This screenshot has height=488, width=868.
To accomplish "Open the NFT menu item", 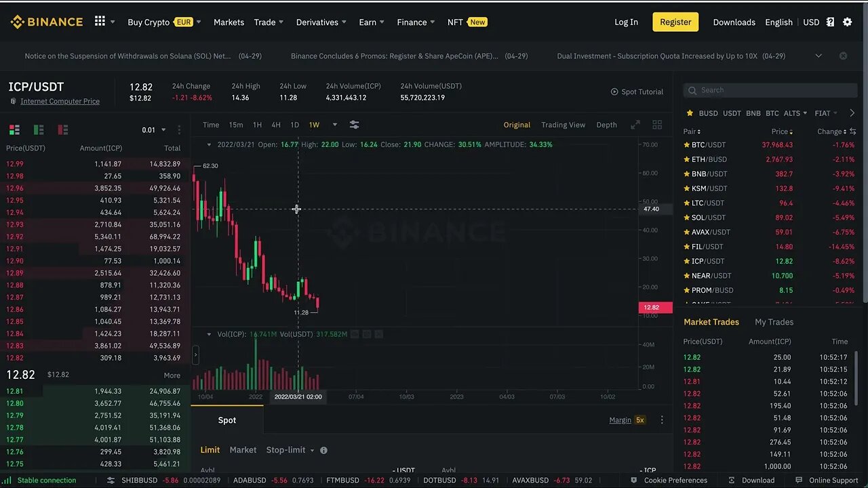I will click(467, 22).
